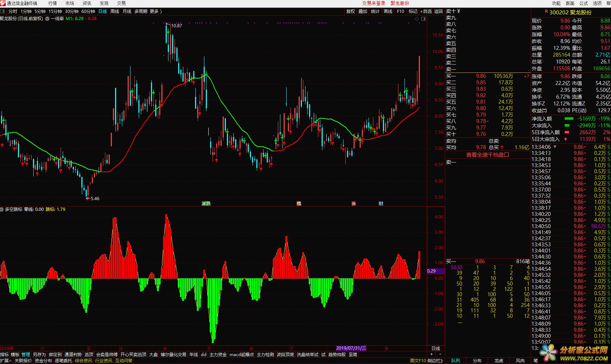Open the 综合资讯 tab
The image size is (611, 364).
84,360
